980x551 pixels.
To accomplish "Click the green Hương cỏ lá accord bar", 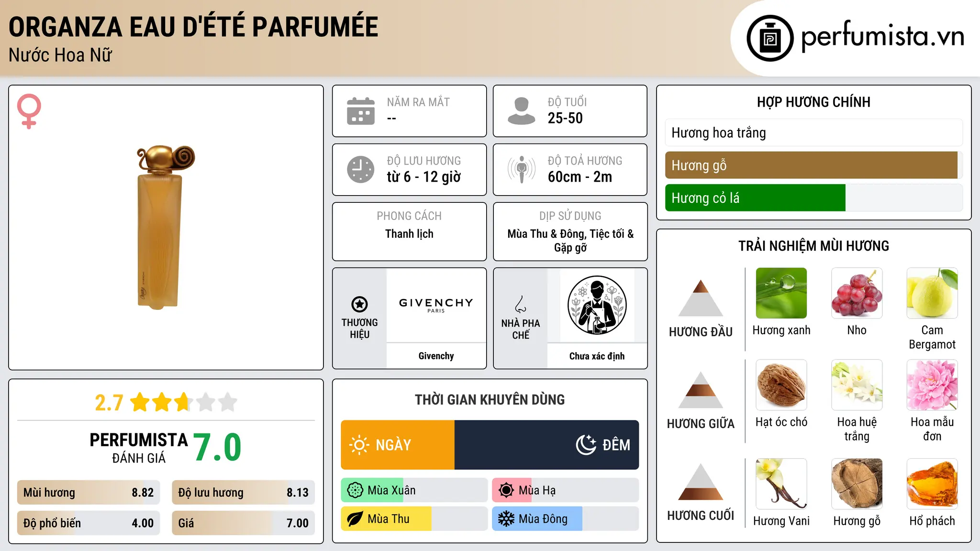I will [x=813, y=198].
